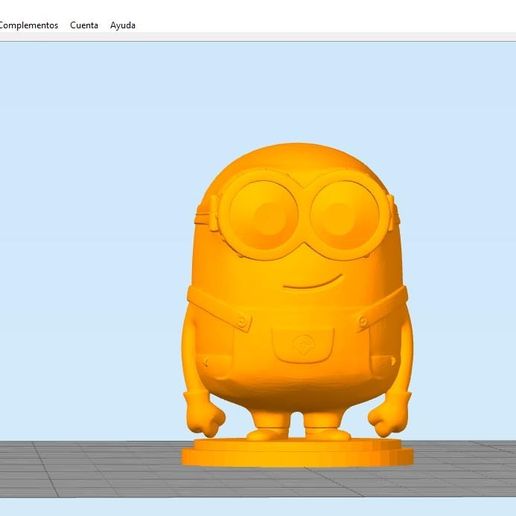
Task: Open the Ayuda menu
Action: point(123,26)
